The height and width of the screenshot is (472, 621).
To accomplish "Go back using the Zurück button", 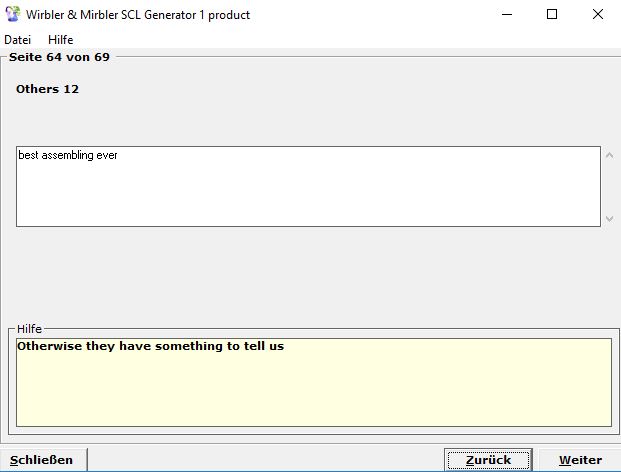I will (x=488, y=460).
